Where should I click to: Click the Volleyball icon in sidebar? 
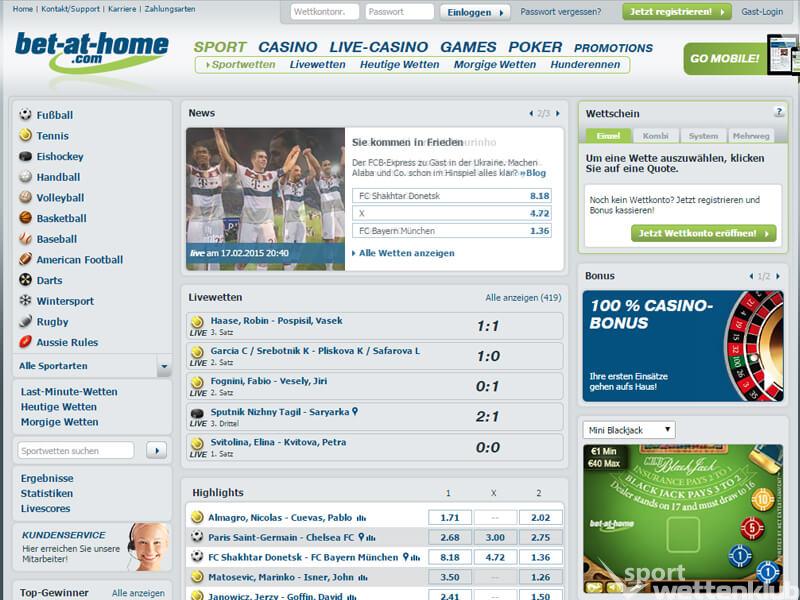coord(25,197)
